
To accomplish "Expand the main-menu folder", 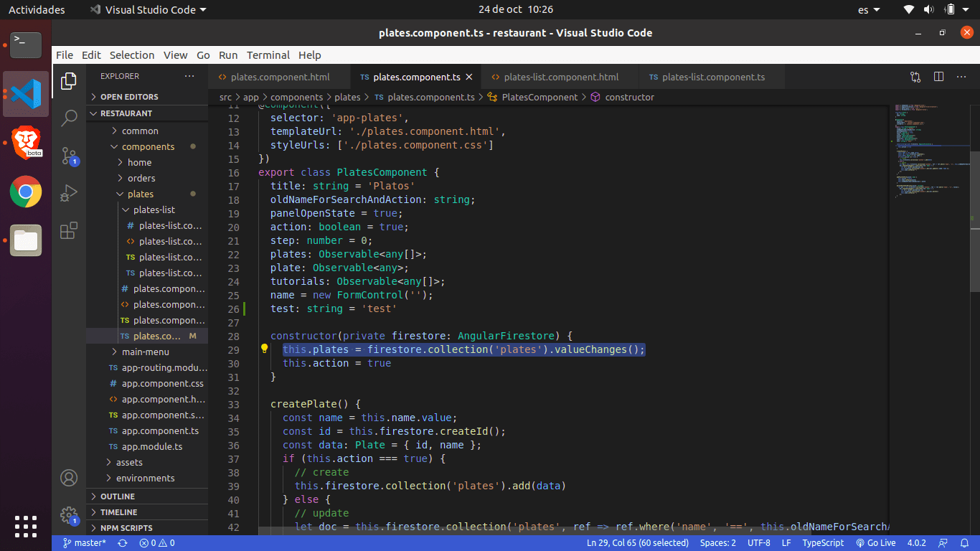I will [145, 352].
